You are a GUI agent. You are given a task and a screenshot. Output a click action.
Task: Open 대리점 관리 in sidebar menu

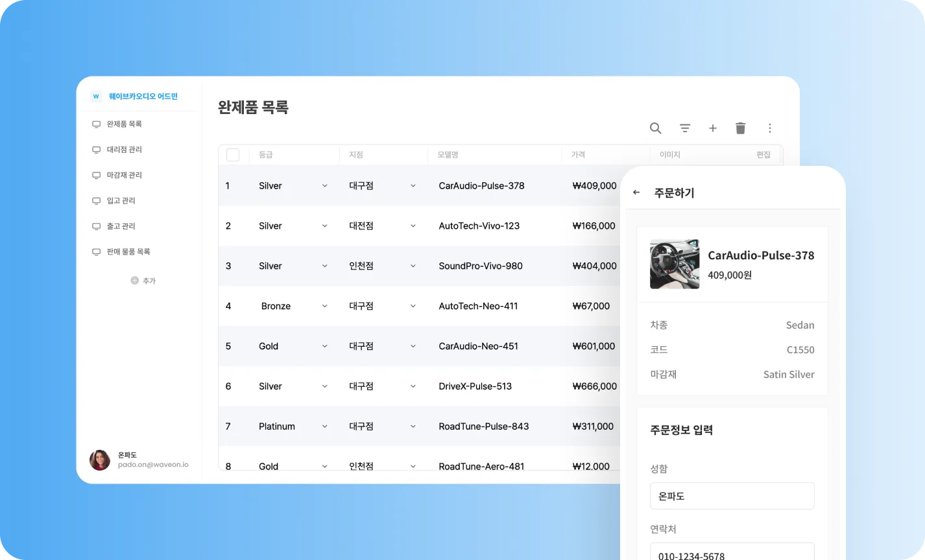point(125,150)
